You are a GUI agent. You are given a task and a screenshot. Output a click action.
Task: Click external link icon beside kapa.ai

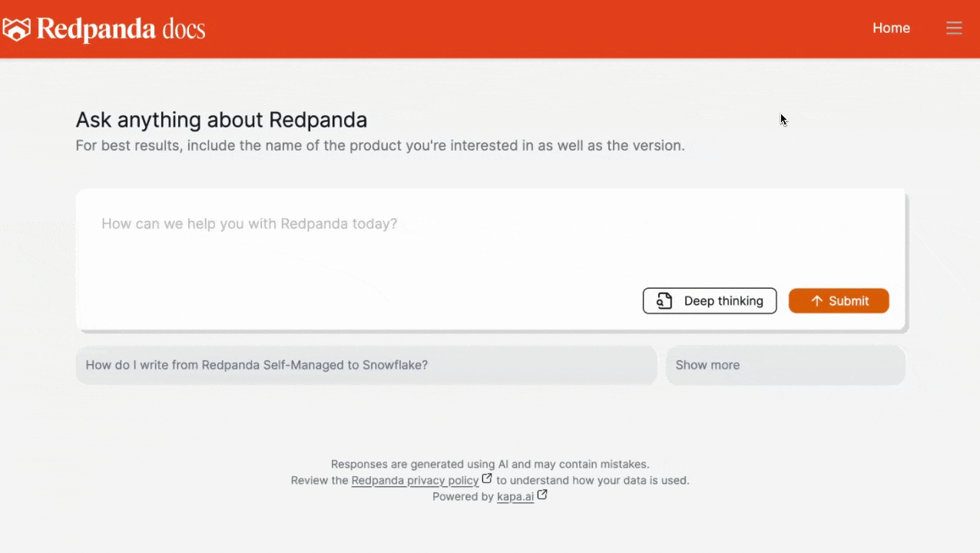pos(542,495)
